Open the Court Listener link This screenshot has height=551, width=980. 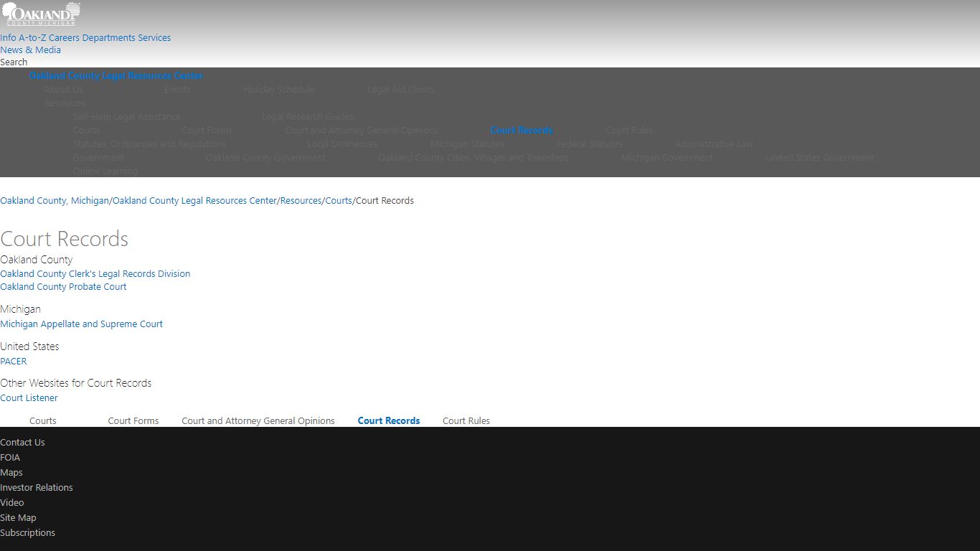[x=29, y=398]
